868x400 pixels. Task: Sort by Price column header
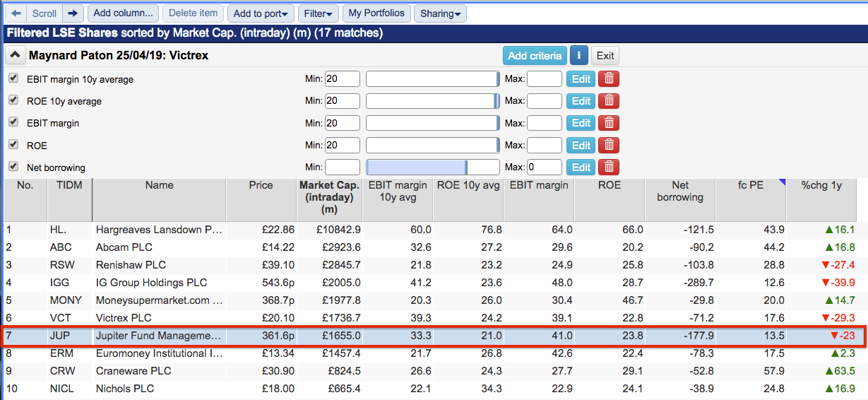(x=261, y=200)
